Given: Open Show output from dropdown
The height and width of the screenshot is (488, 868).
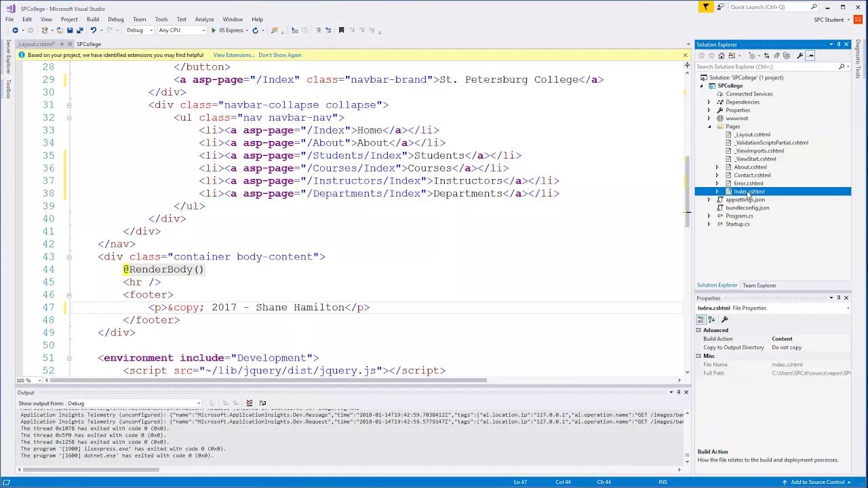Looking at the screenshot, I should click(134, 403).
